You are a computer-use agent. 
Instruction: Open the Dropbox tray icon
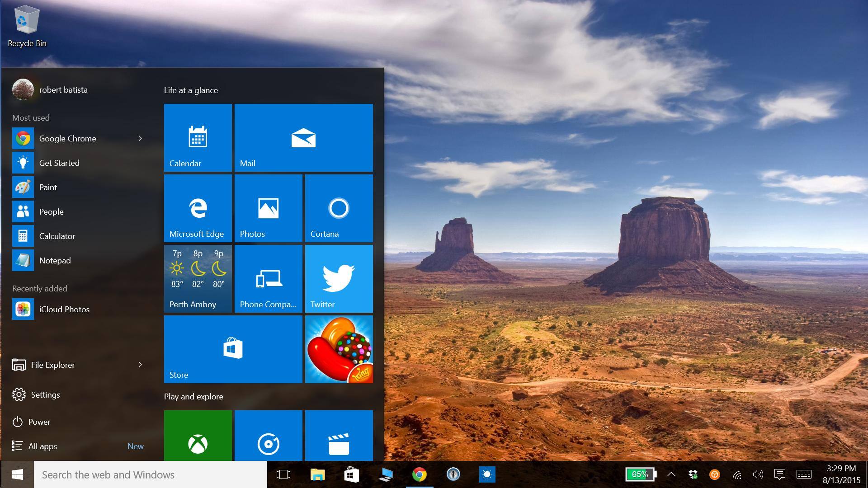coord(693,474)
